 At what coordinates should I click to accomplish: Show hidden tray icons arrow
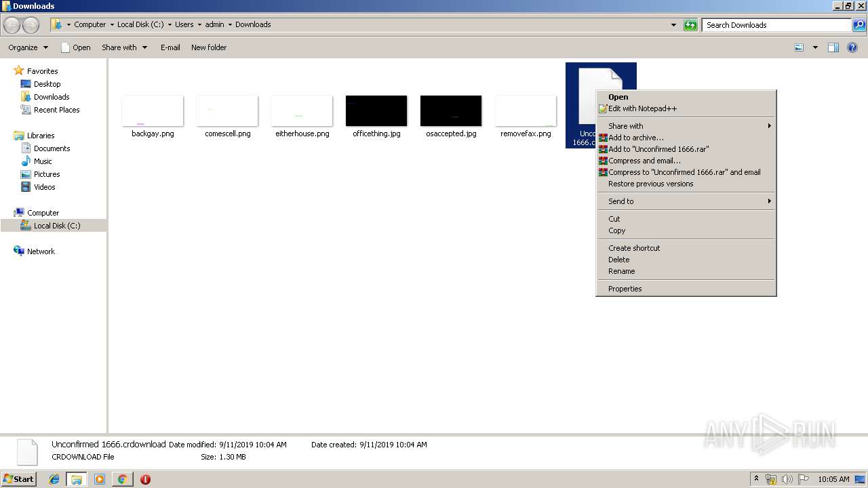(756, 479)
